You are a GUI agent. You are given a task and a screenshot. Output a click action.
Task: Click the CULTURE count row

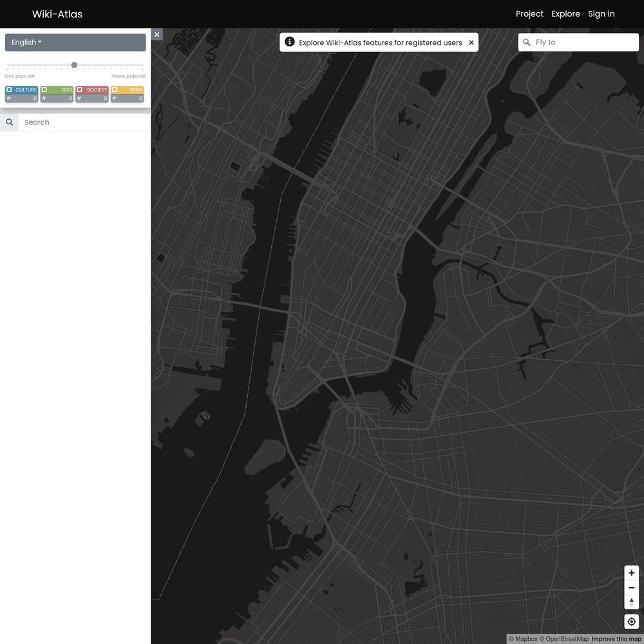(x=21, y=99)
